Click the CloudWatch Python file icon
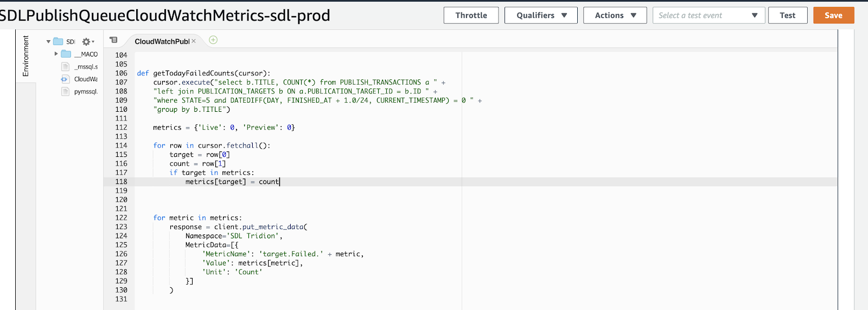 pos(65,79)
